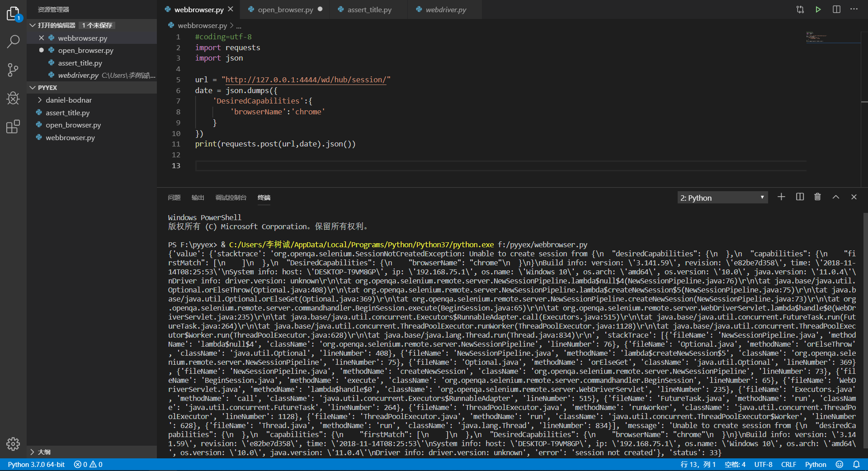The height and width of the screenshot is (471, 868).
Task: Click 'import requests' on line 2
Action: (x=227, y=47)
